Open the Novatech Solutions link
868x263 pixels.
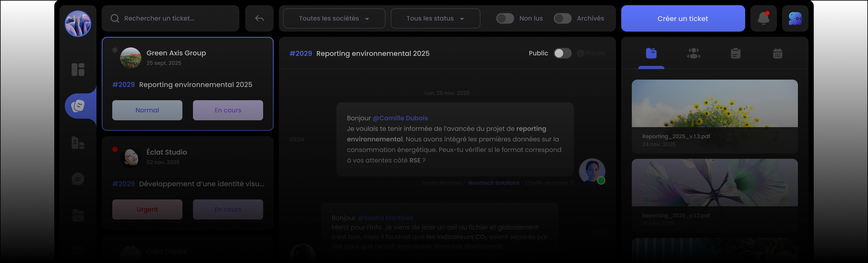pos(494,183)
